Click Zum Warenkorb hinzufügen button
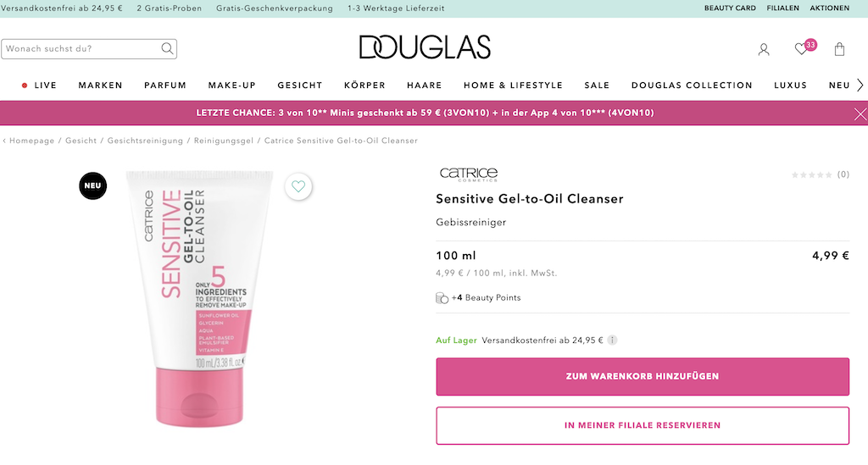The width and height of the screenshot is (868, 465). coord(643,377)
